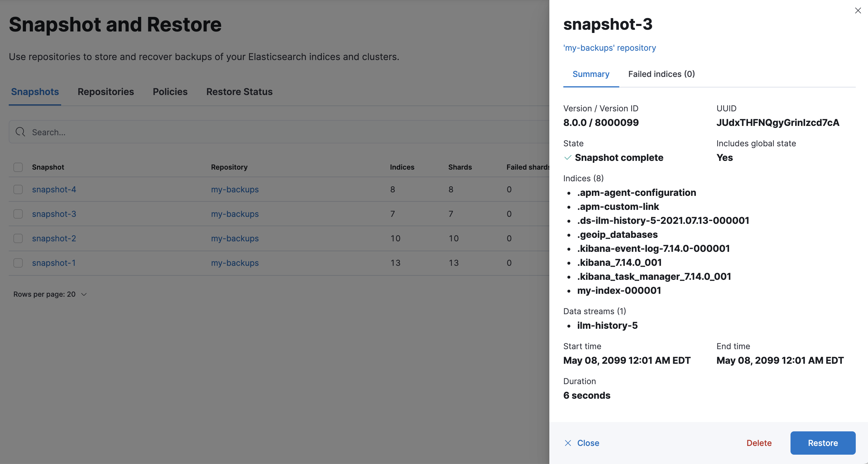The image size is (868, 464).
Task: Switch to the Repositories tab
Action: coord(105,92)
